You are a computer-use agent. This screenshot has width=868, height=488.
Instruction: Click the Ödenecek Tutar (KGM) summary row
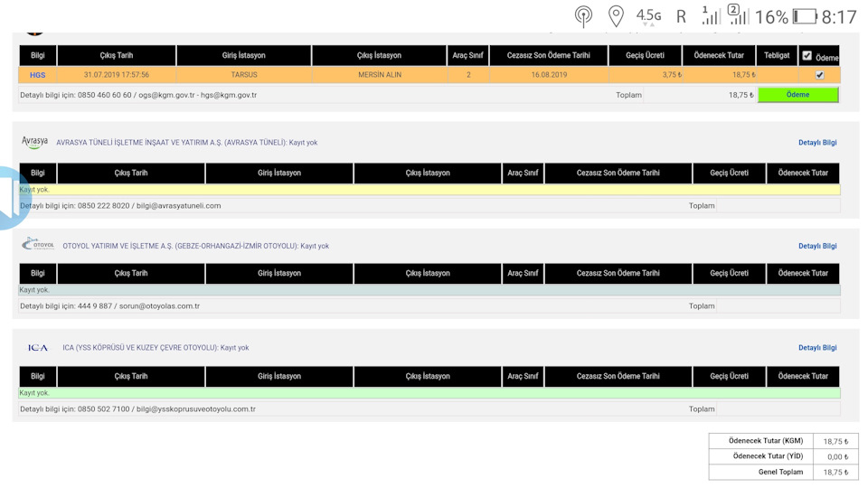click(783, 441)
